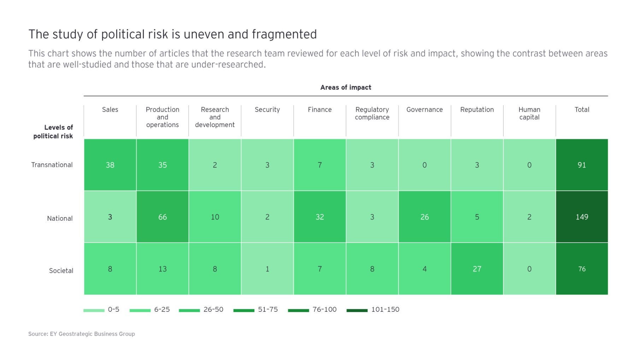The height and width of the screenshot is (364, 636).
Task: Click the 76-100 legend swatch
Action: 299,311
